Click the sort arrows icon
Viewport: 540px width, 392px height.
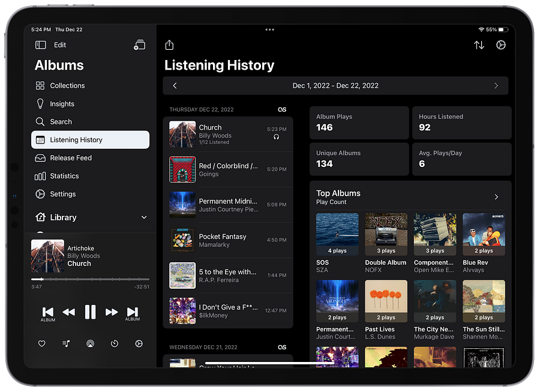pyautogui.click(x=479, y=45)
